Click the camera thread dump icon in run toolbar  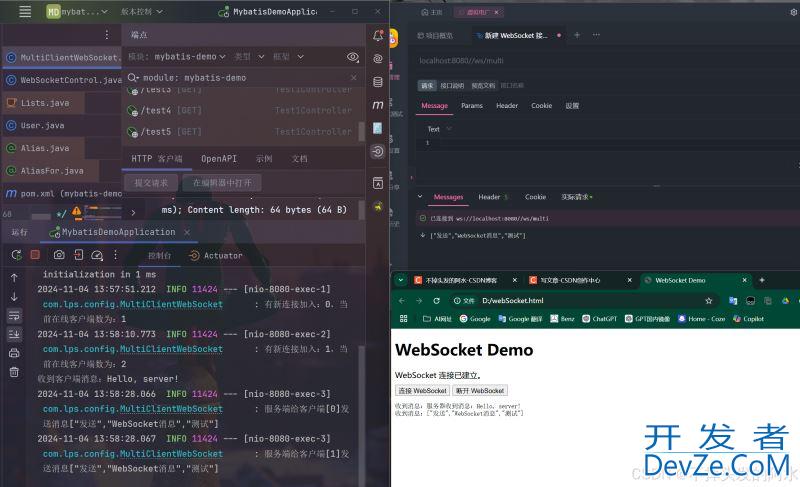(59, 254)
